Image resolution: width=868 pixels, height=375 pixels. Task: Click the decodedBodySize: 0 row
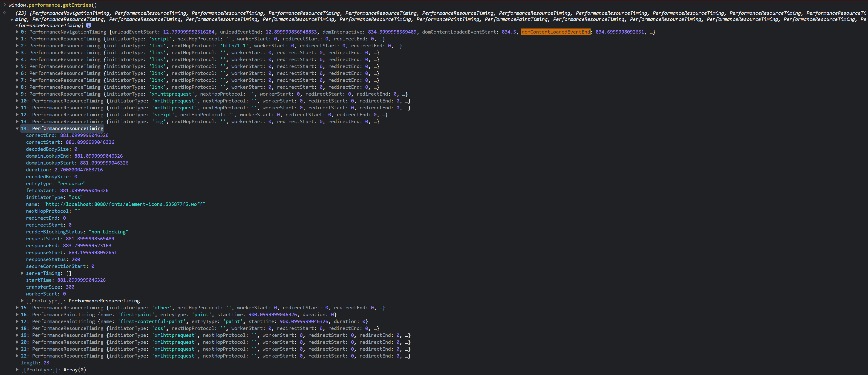(52, 149)
